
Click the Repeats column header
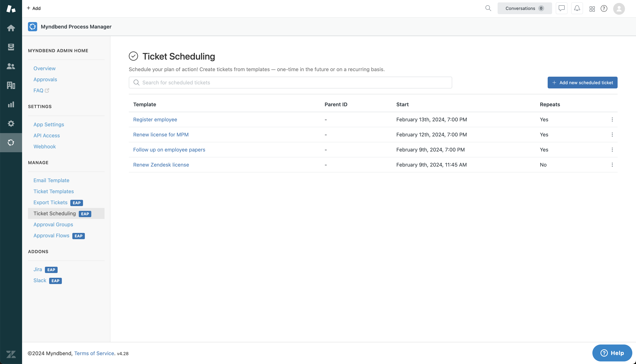tap(550, 104)
